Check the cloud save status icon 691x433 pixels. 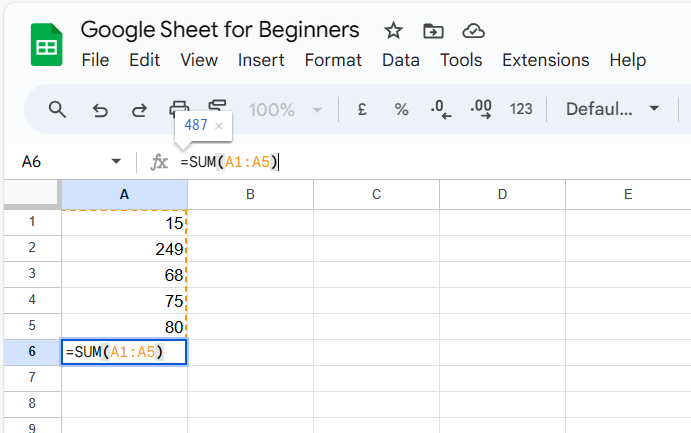point(473,31)
